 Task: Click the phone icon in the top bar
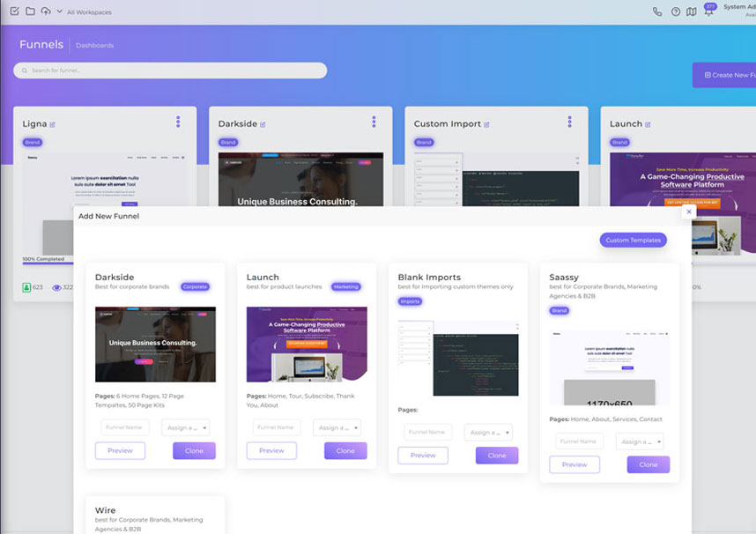[657, 11]
